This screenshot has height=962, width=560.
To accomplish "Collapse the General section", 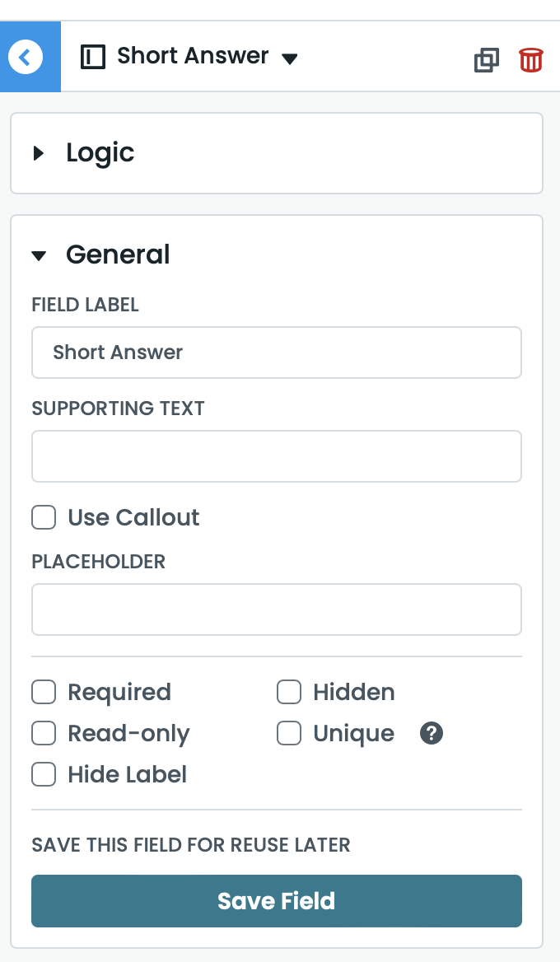I will (x=39, y=255).
